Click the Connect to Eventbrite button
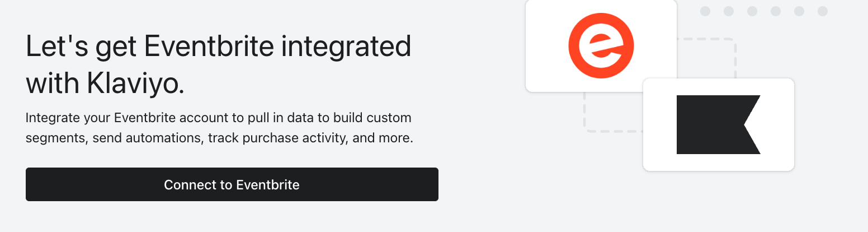This screenshot has width=868, height=232. point(232,184)
